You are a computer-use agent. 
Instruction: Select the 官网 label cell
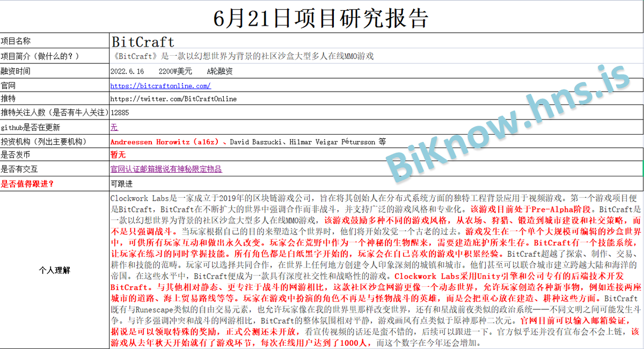coord(54,86)
